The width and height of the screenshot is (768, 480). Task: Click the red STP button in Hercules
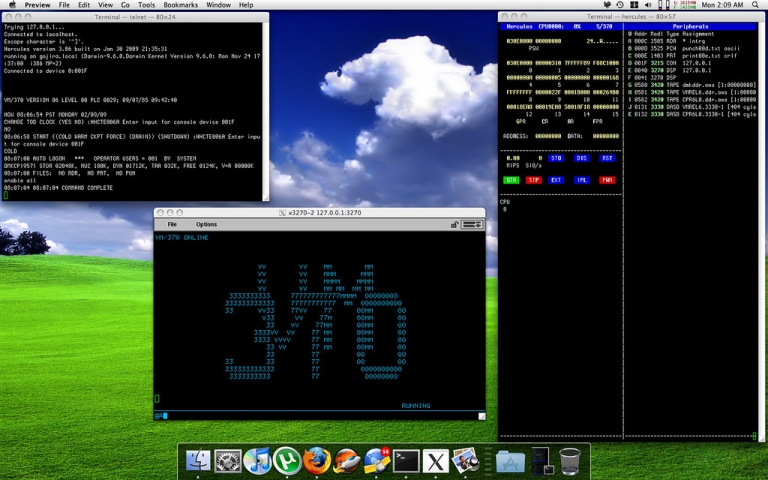pos(533,180)
